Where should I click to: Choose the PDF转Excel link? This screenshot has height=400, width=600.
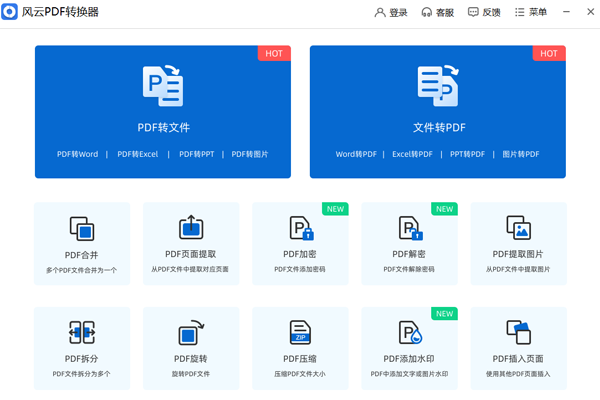pos(137,154)
